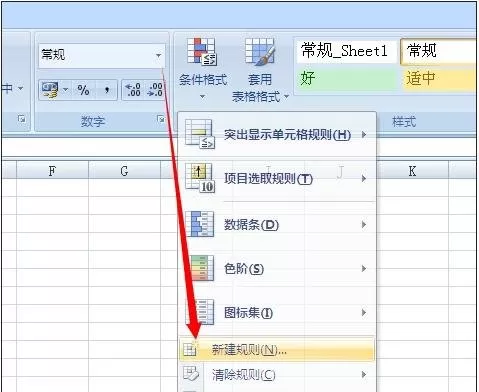Apply the 常规_Sheet1 cell style
479x392 pixels.
point(347,51)
